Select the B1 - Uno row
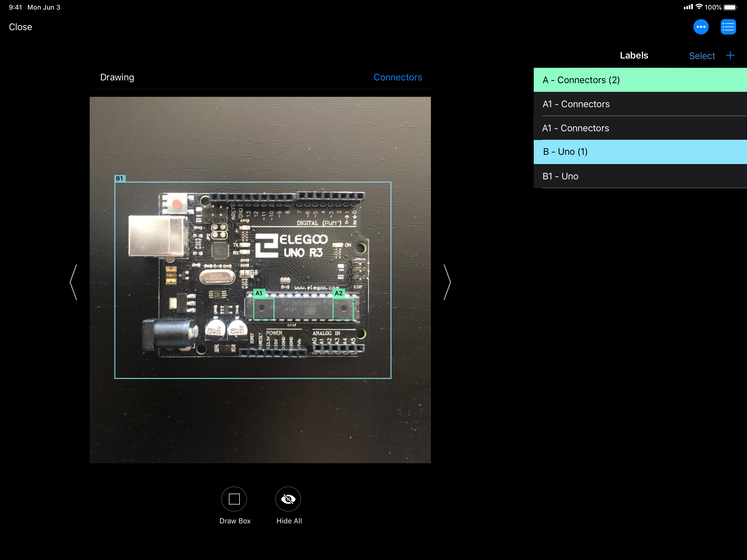747x560 pixels. pyautogui.click(x=640, y=176)
